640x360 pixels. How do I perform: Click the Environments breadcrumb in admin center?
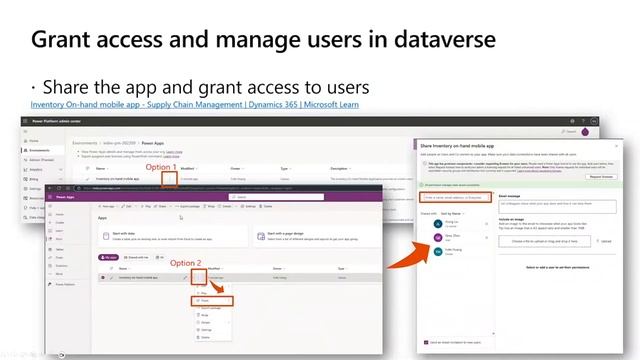pos(85,143)
